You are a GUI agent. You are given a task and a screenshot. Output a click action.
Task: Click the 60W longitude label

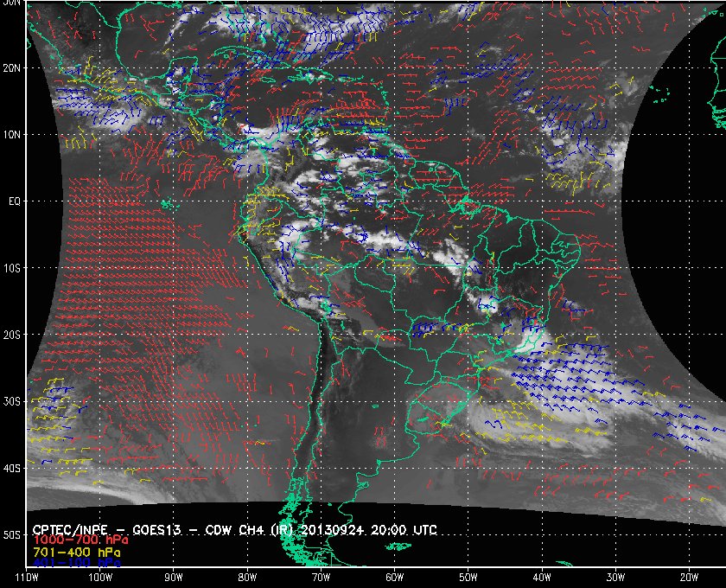(394, 578)
